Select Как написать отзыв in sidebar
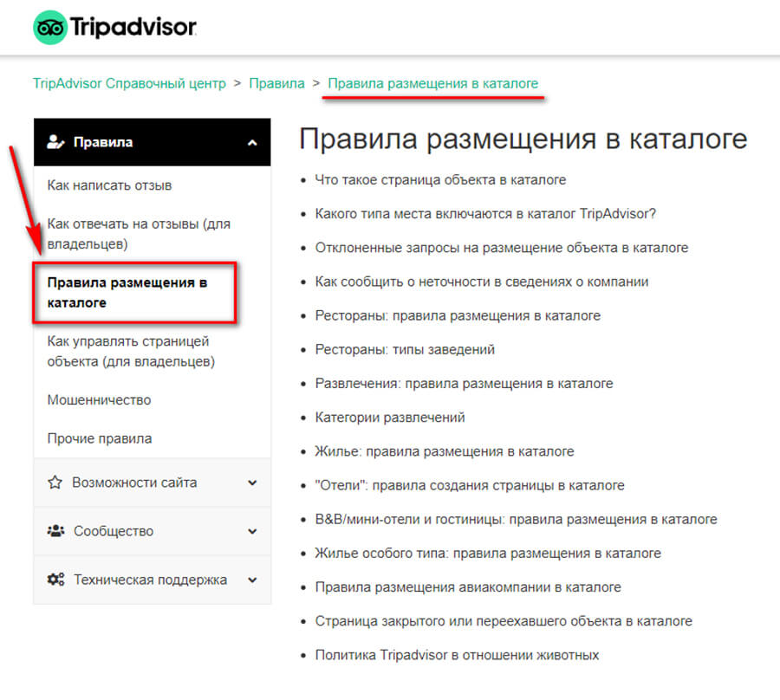 click(x=109, y=185)
